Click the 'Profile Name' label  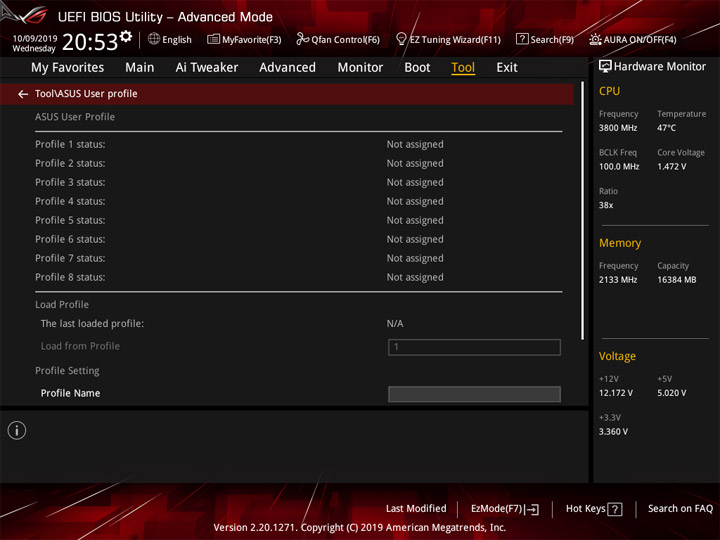point(70,394)
